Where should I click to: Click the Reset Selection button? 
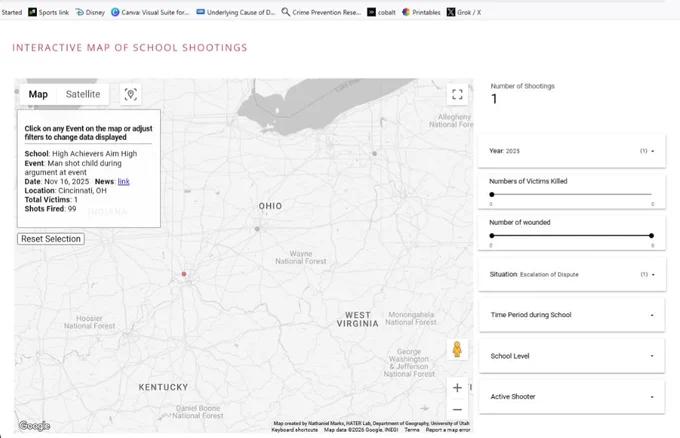[51, 239]
